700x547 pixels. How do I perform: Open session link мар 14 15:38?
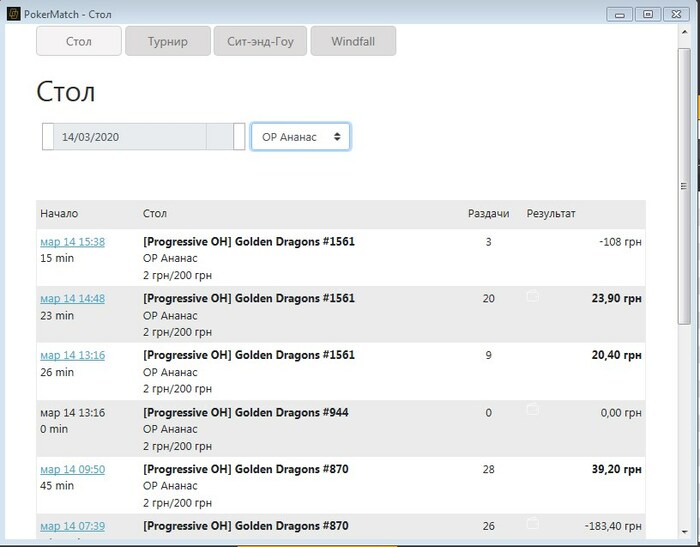tap(72, 242)
